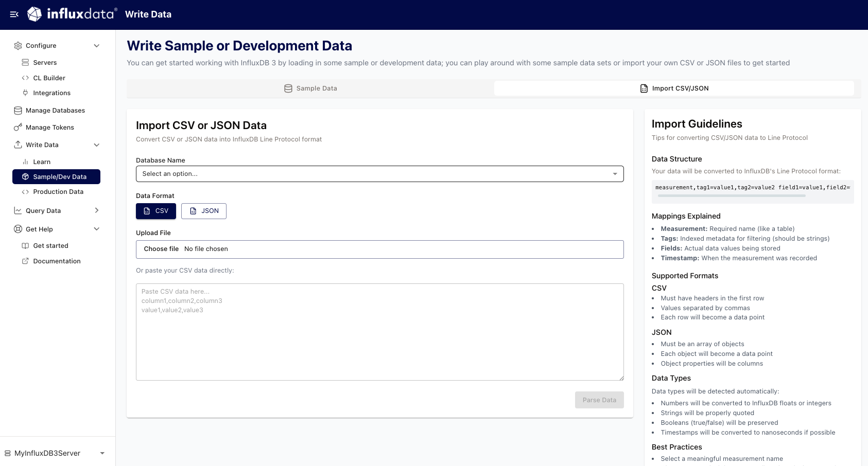The image size is (868, 466).
Task: Click the Write Data page title in header
Action: 148,14
